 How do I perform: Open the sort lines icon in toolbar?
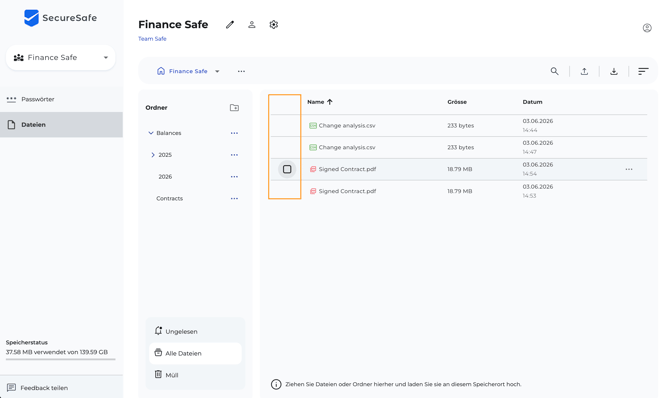(x=643, y=71)
